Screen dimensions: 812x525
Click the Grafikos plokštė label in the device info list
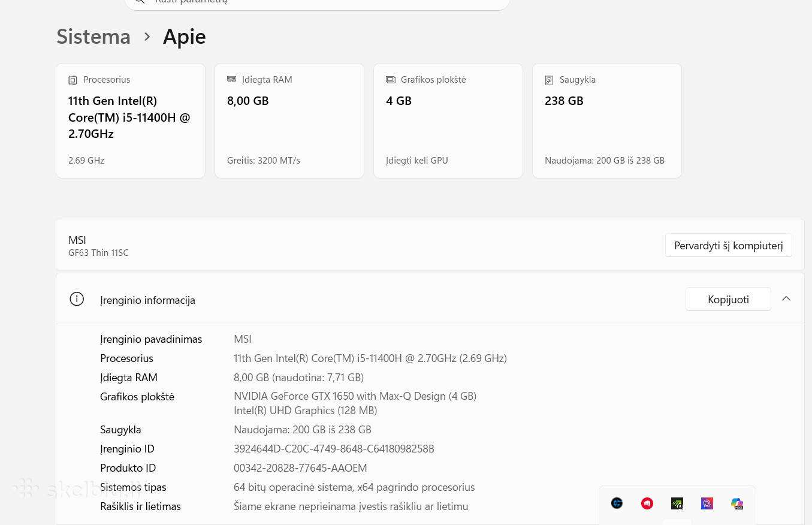click(x=137, y=396)
